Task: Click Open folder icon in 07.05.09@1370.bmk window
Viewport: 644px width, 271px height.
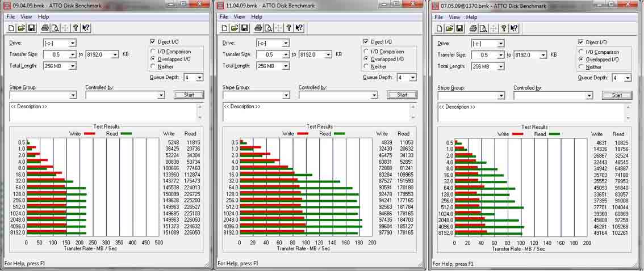Action: coord(450,28)
